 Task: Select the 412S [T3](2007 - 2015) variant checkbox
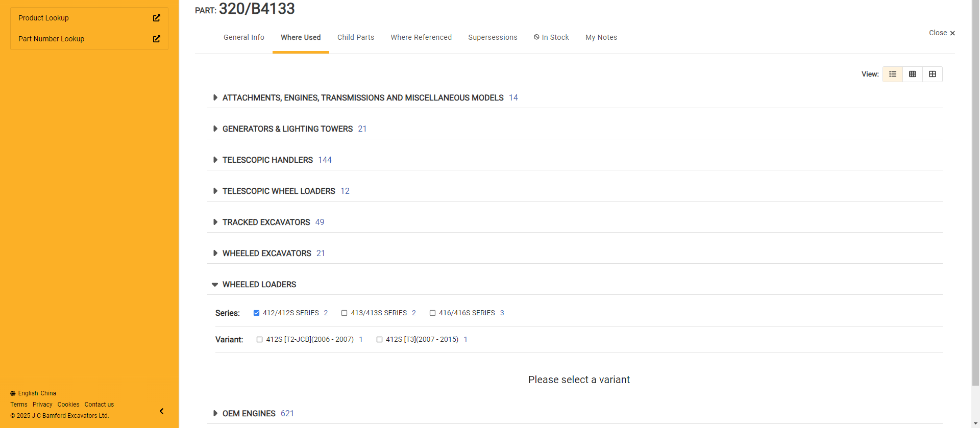click(x=379, y=339)
